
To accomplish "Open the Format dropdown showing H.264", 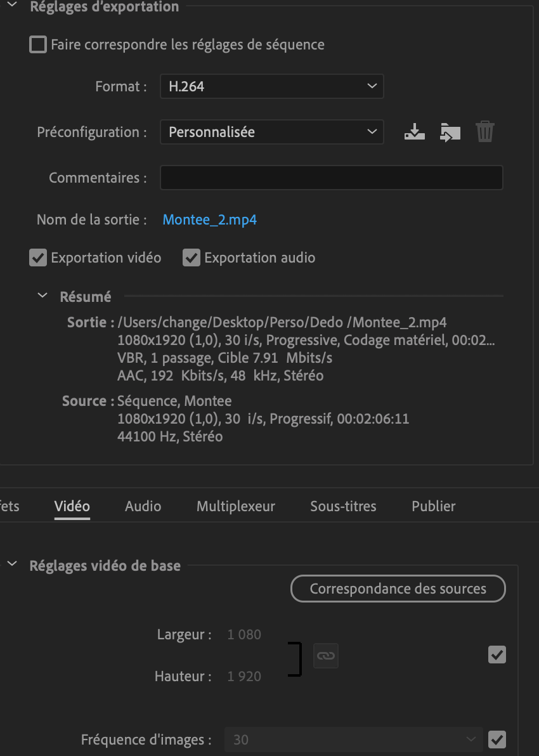I will point(271,86).
